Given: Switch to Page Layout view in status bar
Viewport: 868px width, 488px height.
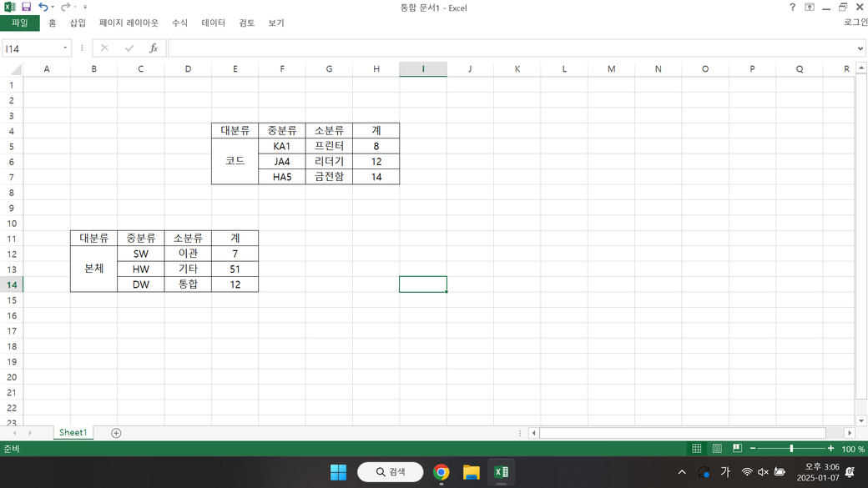Looking at the screenshot, I should click(717, 449).
